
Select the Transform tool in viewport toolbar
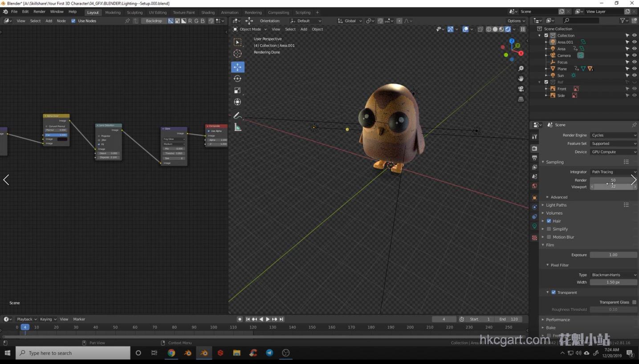click(237, 102)
